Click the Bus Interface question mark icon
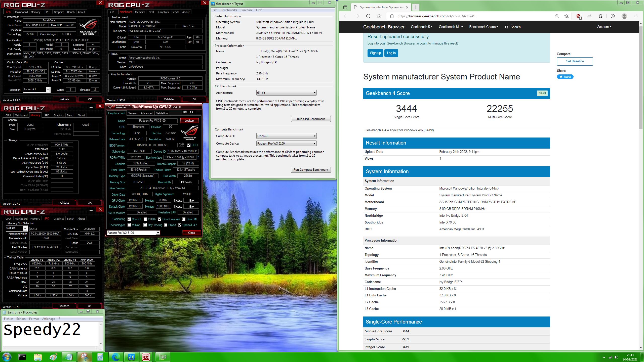The image size is (644, 362). [x=198, y=157]
